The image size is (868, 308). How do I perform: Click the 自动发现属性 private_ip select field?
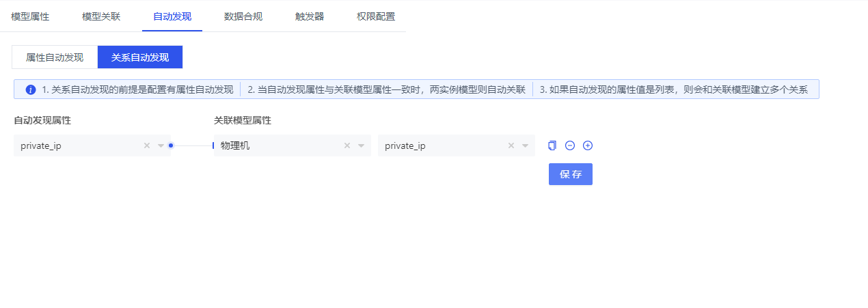pyautogui.click(x=92, y=145)
